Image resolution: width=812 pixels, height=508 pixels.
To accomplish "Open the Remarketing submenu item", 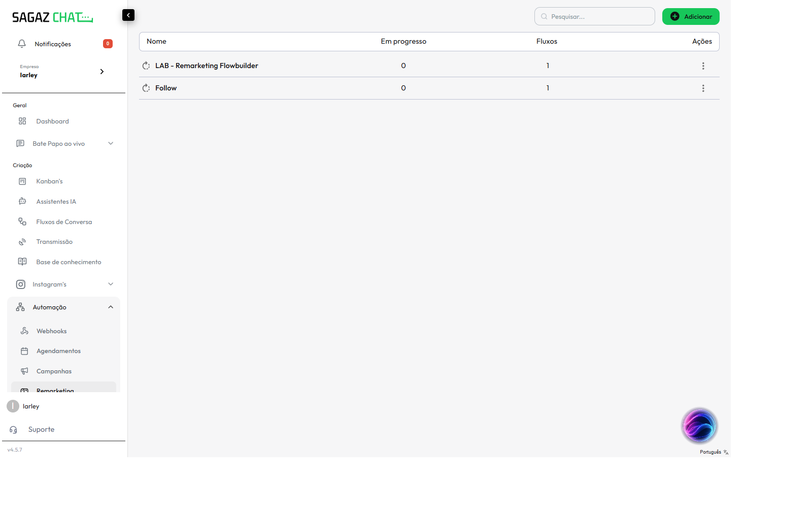I will coord(63,388).
